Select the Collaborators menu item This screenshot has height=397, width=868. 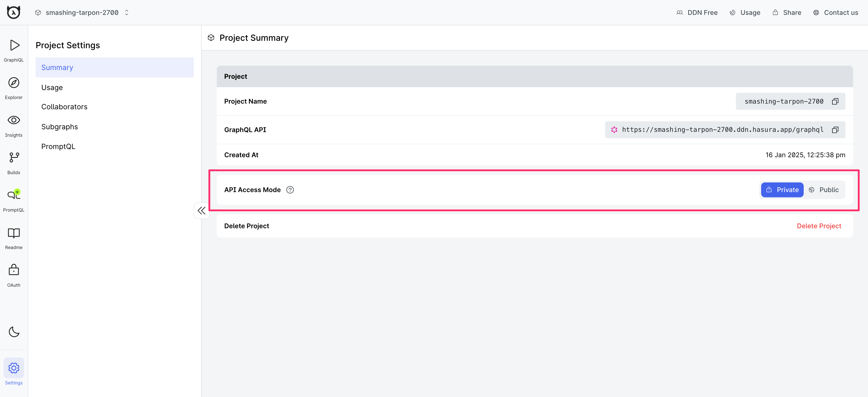tap(64, 107)
